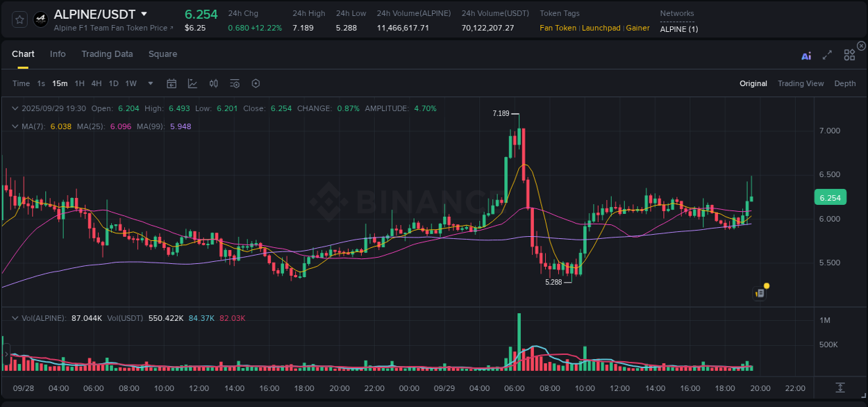Switch the chart to Trading View mode
Viewport: 868px width, 407px height.
(x=801, y=83)
